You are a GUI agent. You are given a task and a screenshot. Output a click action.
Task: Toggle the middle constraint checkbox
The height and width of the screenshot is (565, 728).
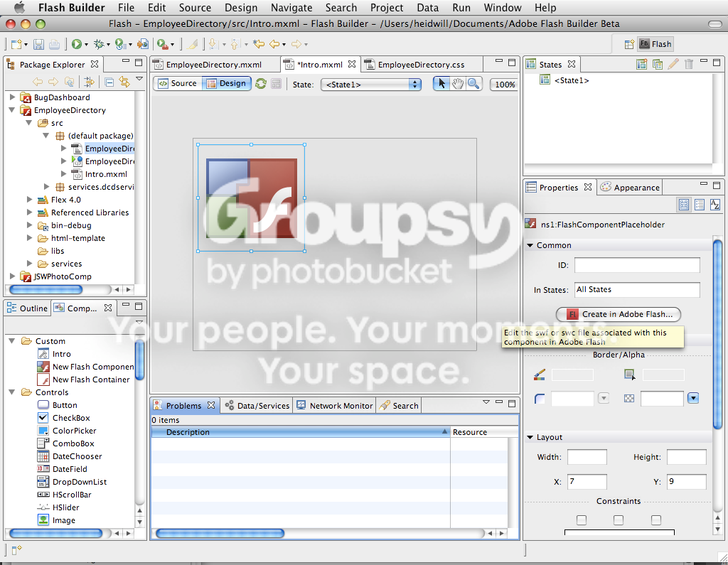[619, 520]
